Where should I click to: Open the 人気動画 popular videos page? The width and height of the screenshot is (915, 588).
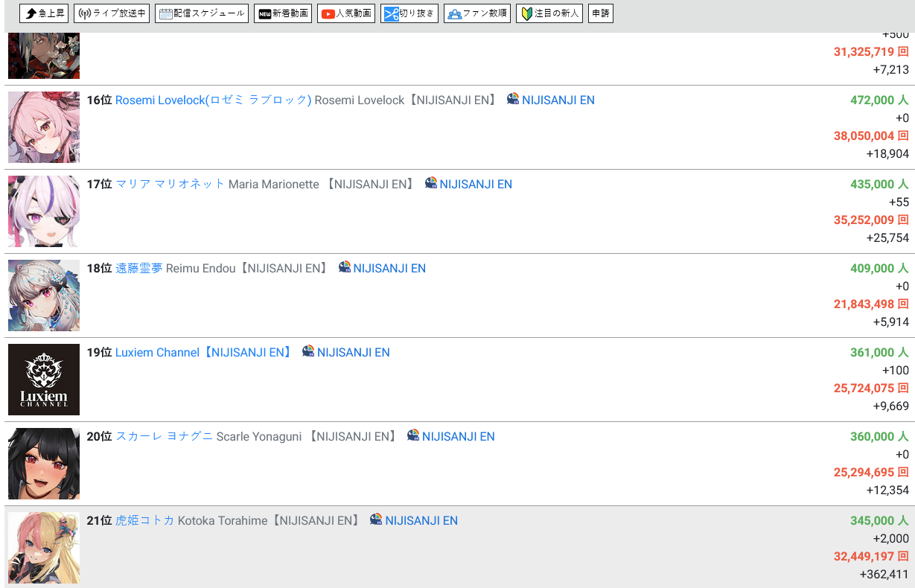coord(346,13)
